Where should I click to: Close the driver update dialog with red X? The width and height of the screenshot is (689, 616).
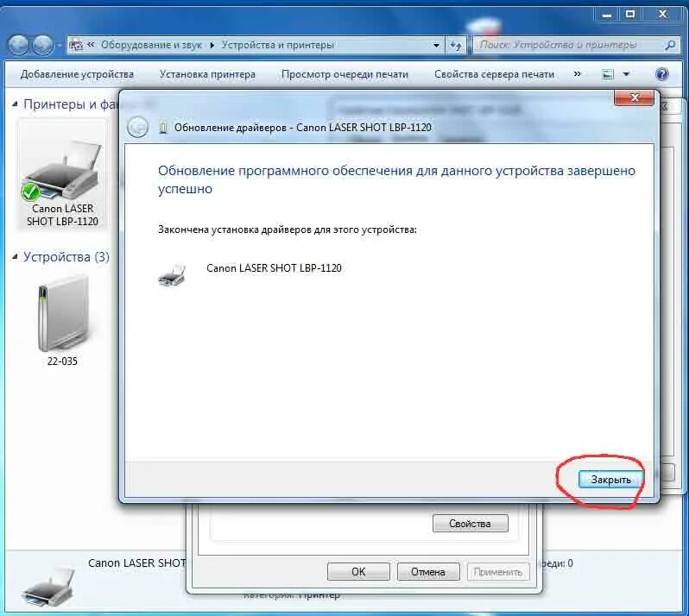click(634, 97)
